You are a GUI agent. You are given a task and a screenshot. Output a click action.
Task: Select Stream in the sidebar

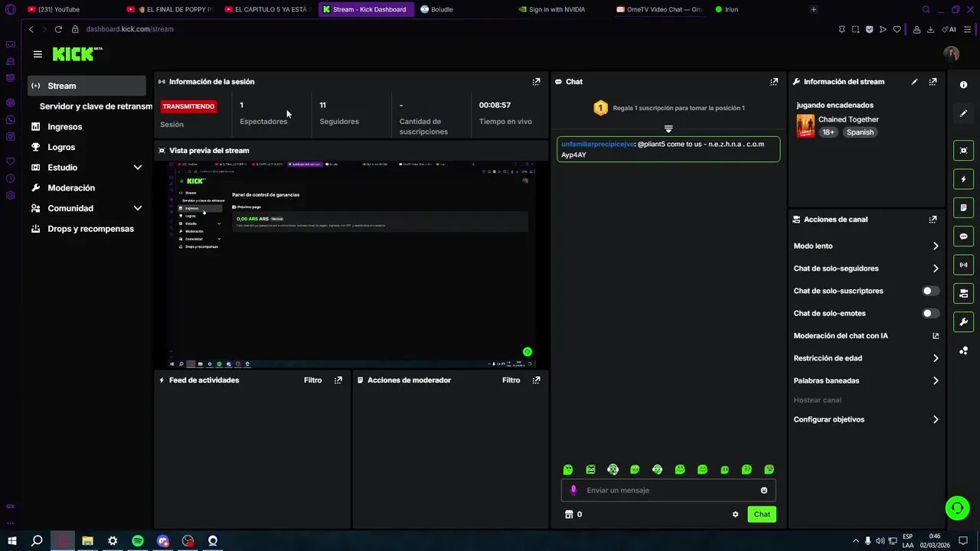click(x=87, y=86)
